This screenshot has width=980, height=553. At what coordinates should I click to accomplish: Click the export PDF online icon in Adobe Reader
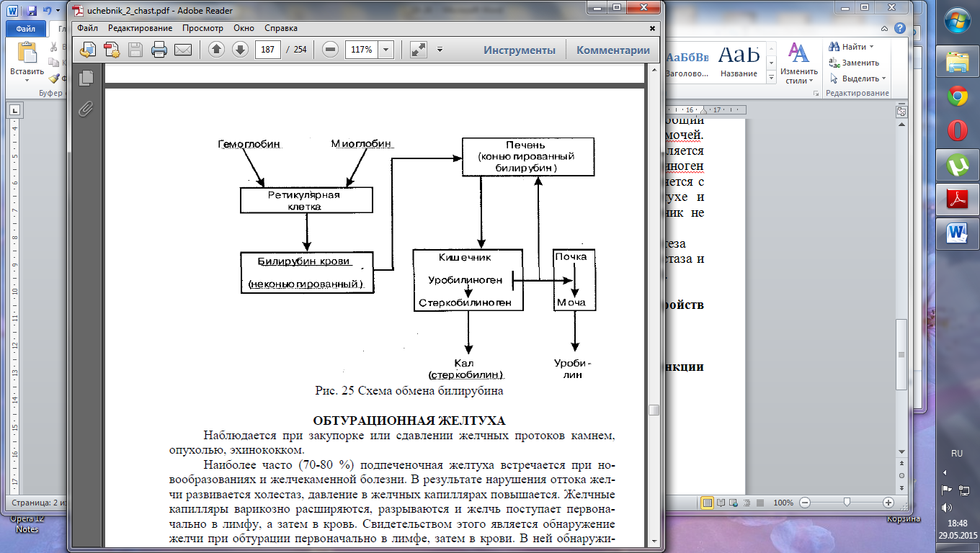pyautogui.click(x=88, y=50)
